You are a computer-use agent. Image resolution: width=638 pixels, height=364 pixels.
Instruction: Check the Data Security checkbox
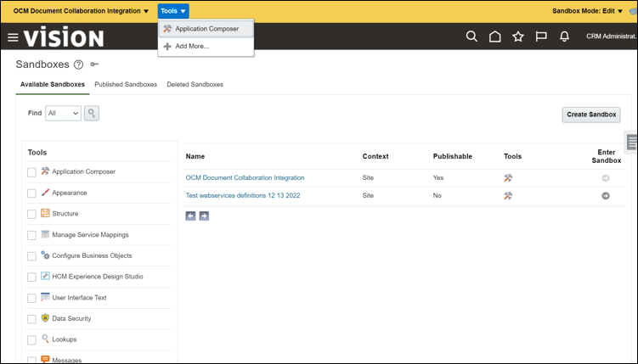coord(31,319)
